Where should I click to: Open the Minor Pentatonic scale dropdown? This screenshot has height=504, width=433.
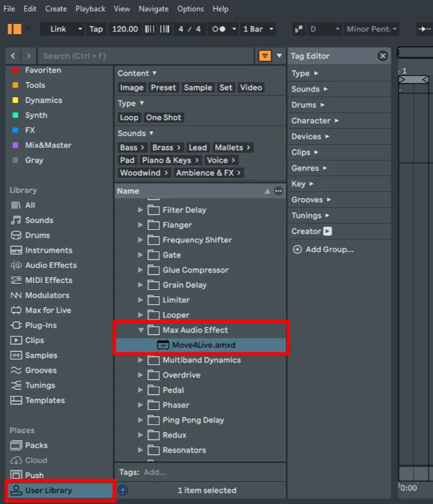(x=372, y=29)
